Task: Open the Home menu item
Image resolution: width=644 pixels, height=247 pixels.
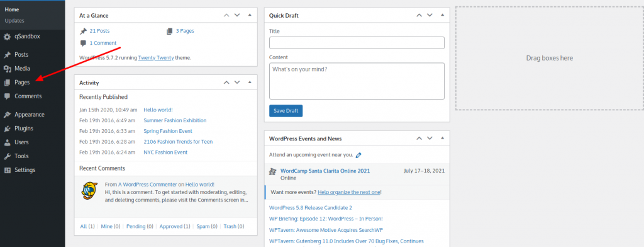Action: [12, 9]
